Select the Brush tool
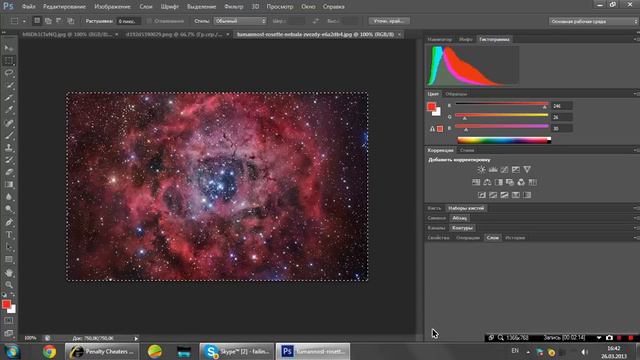 coord(9,135)
